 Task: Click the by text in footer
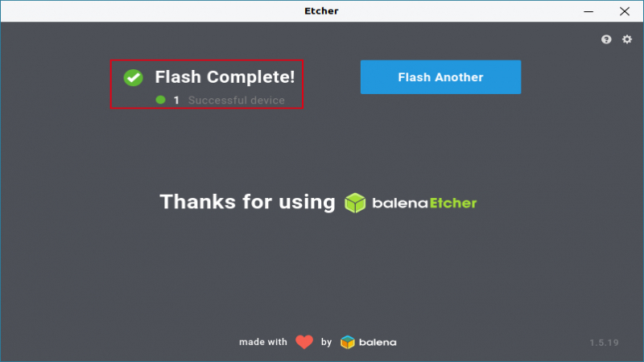pos(326,342)
